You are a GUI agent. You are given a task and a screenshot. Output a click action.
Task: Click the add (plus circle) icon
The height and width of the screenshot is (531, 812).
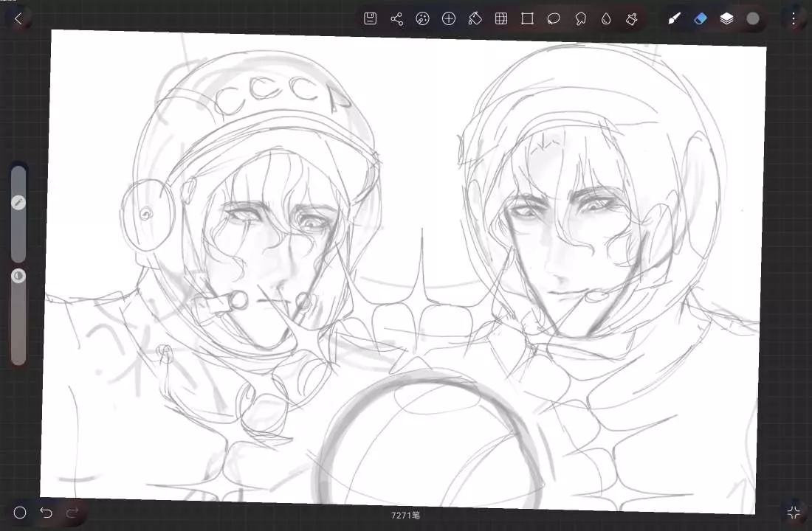point(449,19)
